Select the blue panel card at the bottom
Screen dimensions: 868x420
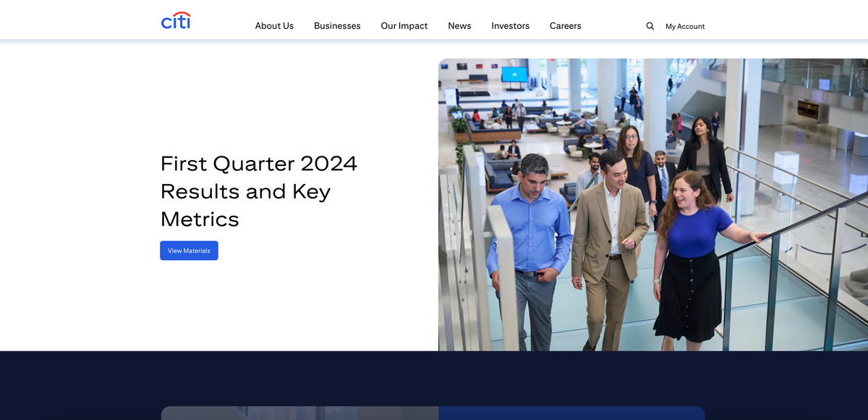click(571, 413)
